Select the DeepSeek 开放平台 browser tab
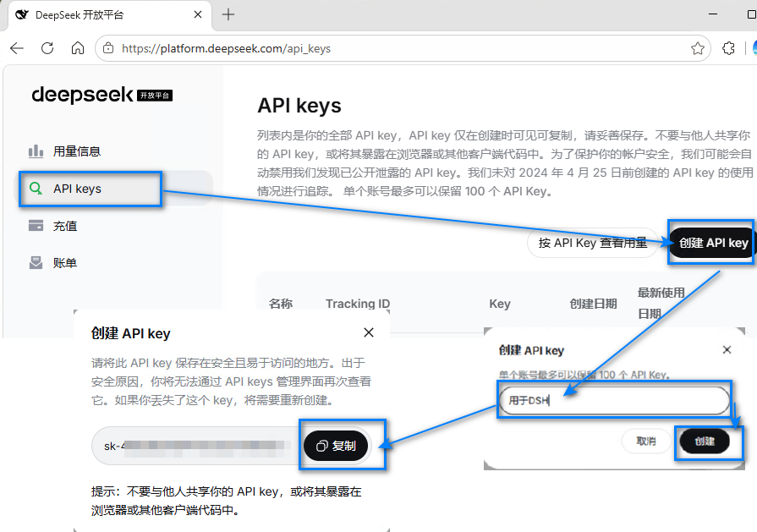Screen dimensions: 757x532 click(x=110, y=15)
